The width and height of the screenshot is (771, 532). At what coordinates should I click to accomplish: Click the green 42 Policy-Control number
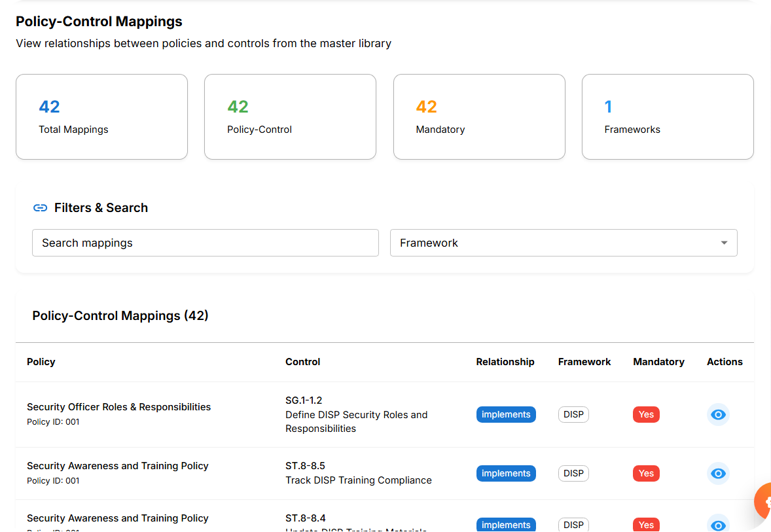click(238, 107)
